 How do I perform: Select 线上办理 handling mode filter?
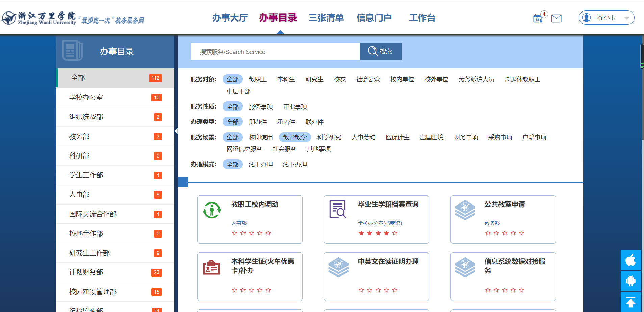click(x=261, y=165)
